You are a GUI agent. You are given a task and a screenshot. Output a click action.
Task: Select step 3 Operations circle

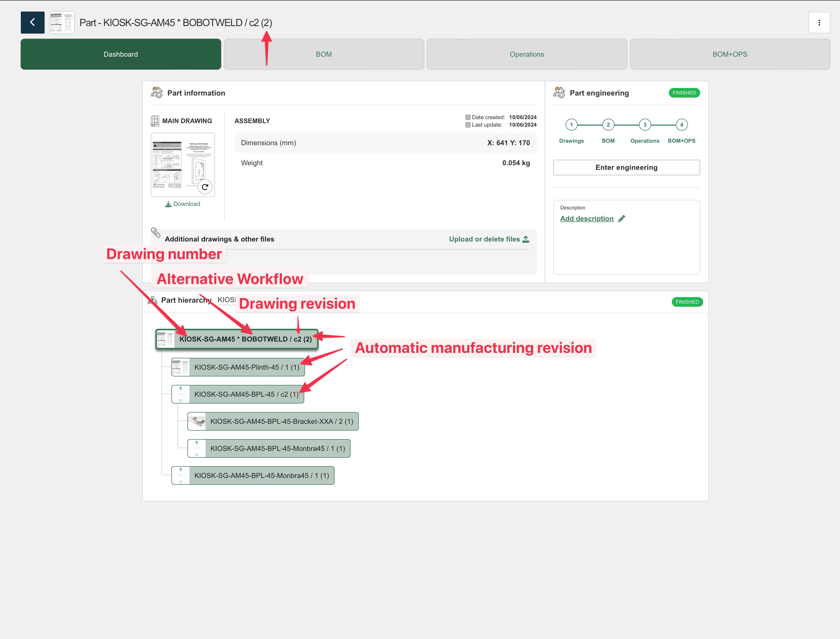[x=645, y=125]
